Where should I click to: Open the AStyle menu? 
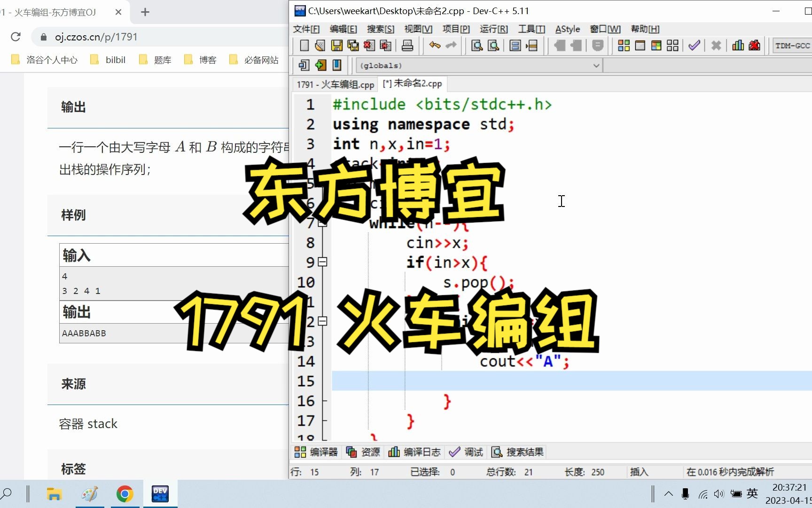tap(568, 29)
